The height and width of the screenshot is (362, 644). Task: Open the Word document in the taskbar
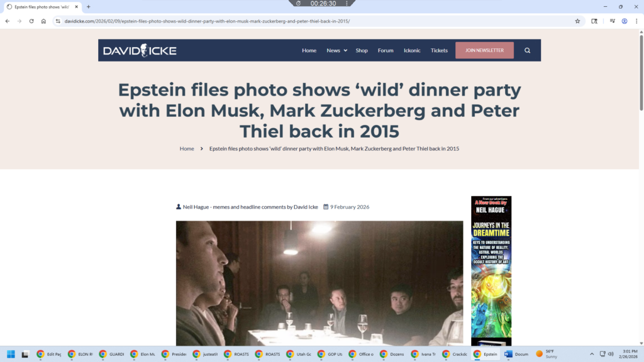pyautogui.click(x=517, y=354)
